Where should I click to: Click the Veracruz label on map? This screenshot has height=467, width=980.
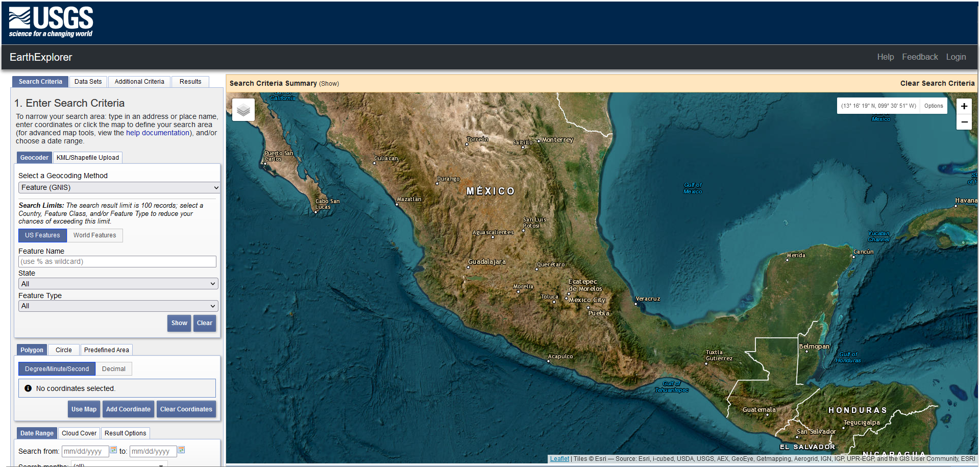tap(648, 299)
